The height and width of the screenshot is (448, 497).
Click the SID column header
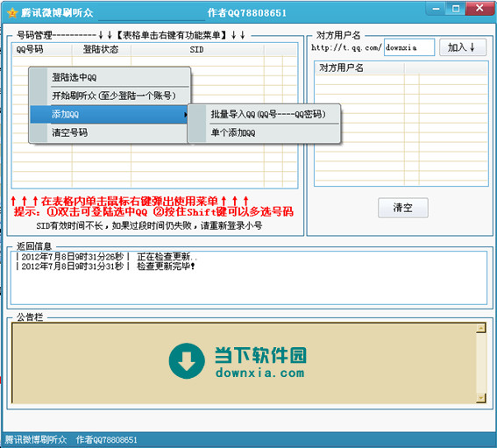(197, 49)
